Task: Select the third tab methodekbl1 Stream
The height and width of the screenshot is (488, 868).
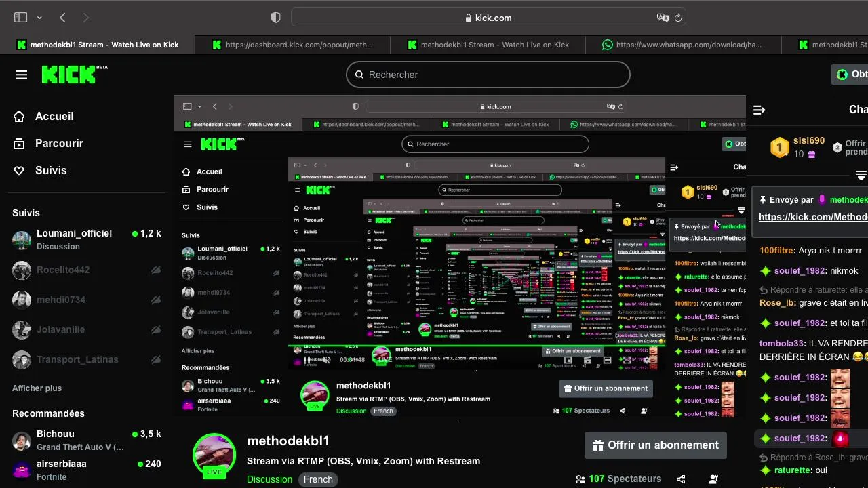Action: (x=488, y=45)
